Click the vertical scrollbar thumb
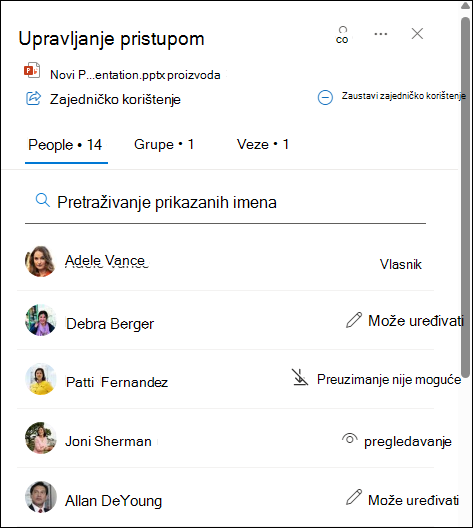473x528 pixels. 466,198
